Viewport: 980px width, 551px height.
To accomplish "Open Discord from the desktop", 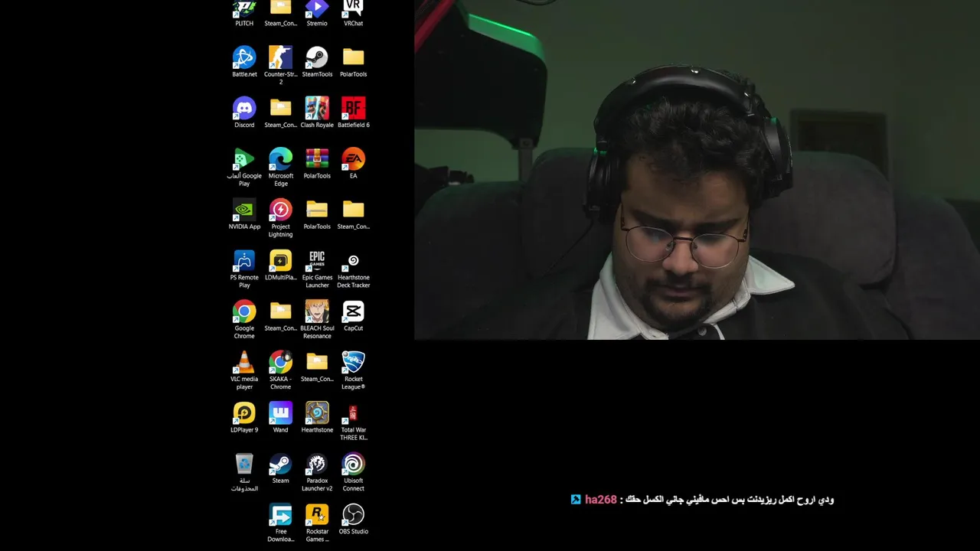I will point(244,112).
